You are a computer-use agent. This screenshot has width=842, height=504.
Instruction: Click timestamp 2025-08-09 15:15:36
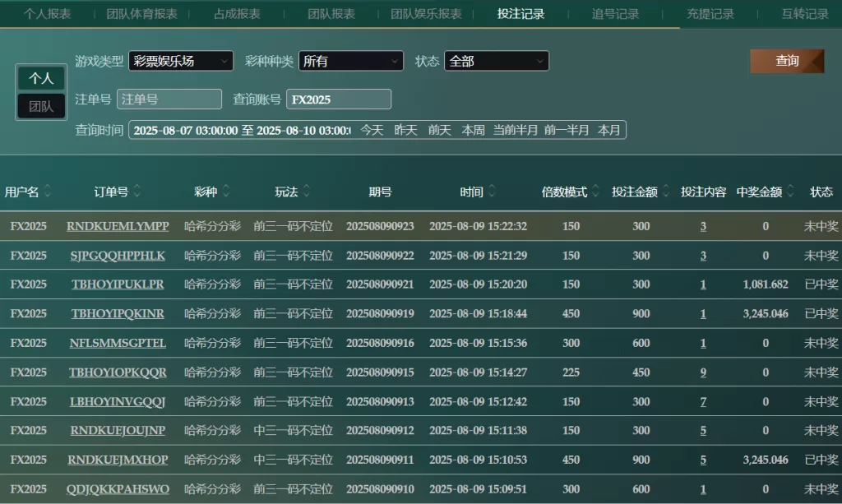pyautogui.click(x=478, y=343)
